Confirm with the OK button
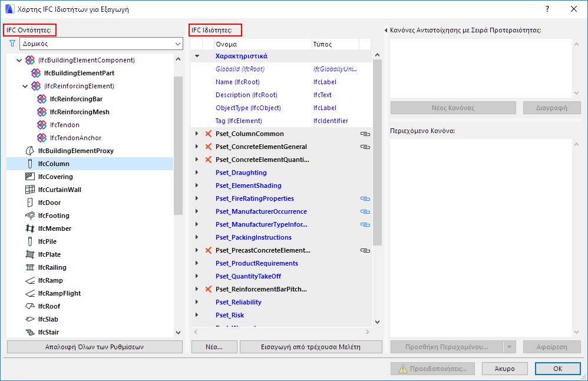The height and width of the screenshot is (381, 588). click(x=557, y=369)
